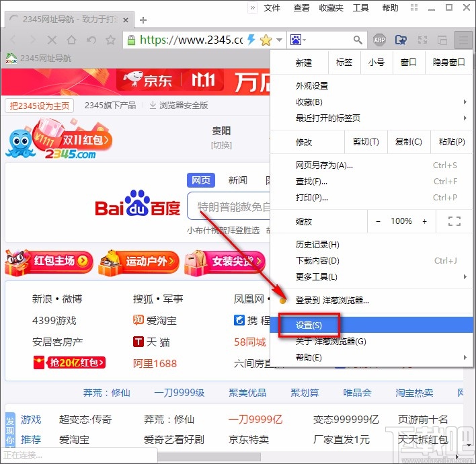Close the 2345网址导航 tab
476x464 pixels.
pos(125,20)
